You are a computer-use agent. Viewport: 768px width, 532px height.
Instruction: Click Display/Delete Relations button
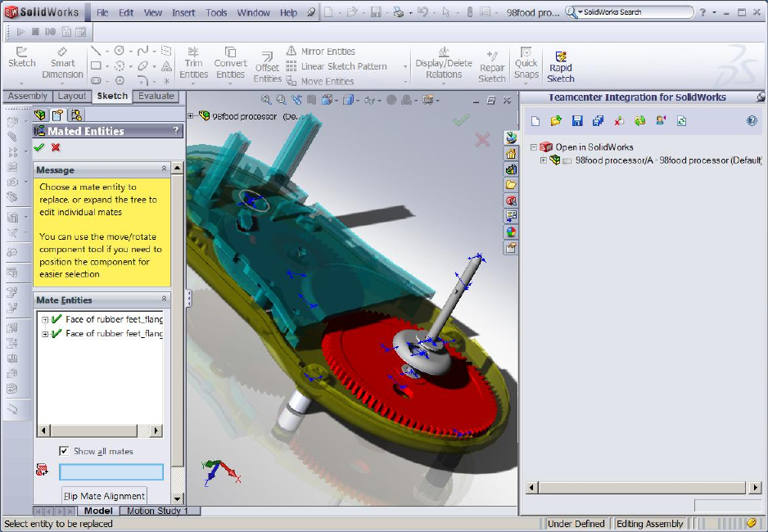(444, 63)
